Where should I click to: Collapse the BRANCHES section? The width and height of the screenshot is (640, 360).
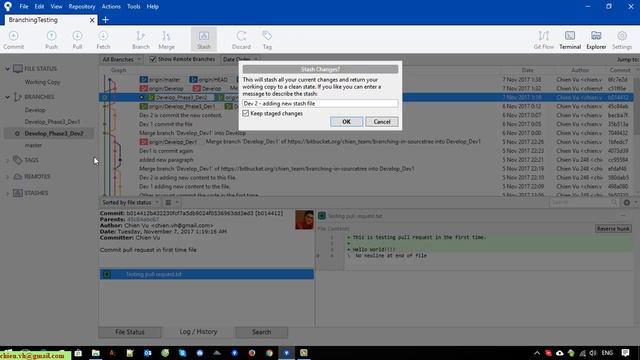pos(7,97)
